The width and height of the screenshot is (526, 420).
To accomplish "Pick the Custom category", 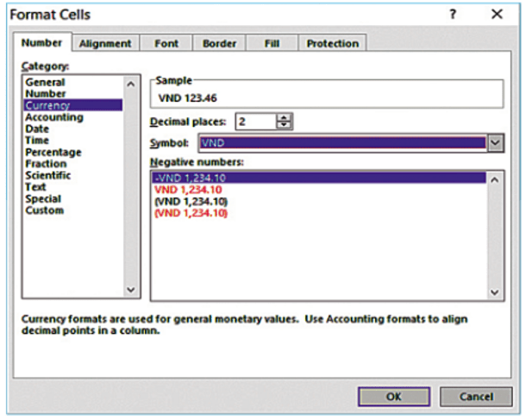I will click(x=45, y=210).
